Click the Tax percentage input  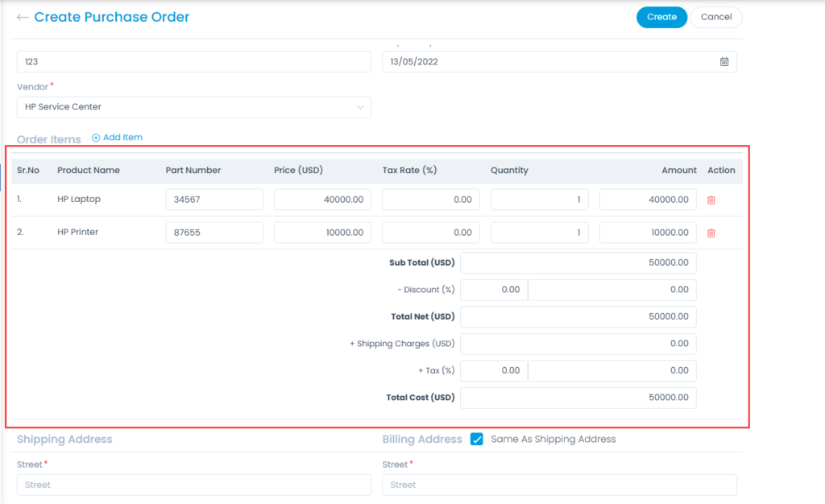tap(494, 371)
